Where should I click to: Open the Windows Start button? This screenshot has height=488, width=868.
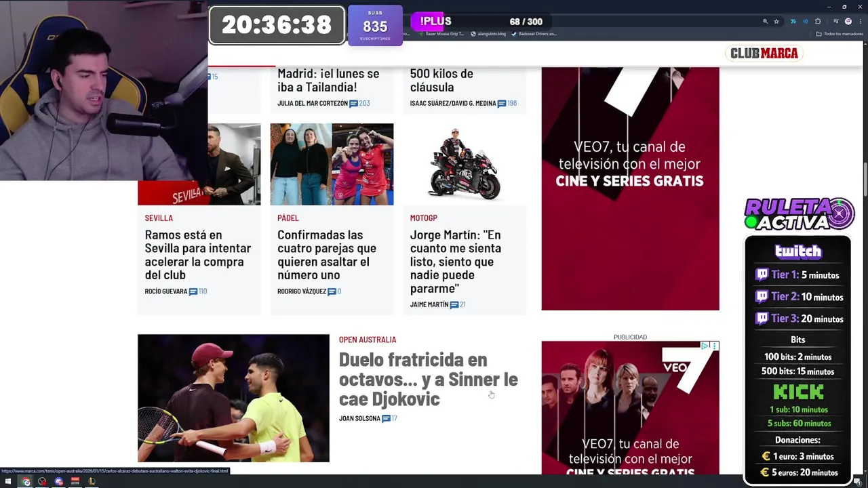8,481
